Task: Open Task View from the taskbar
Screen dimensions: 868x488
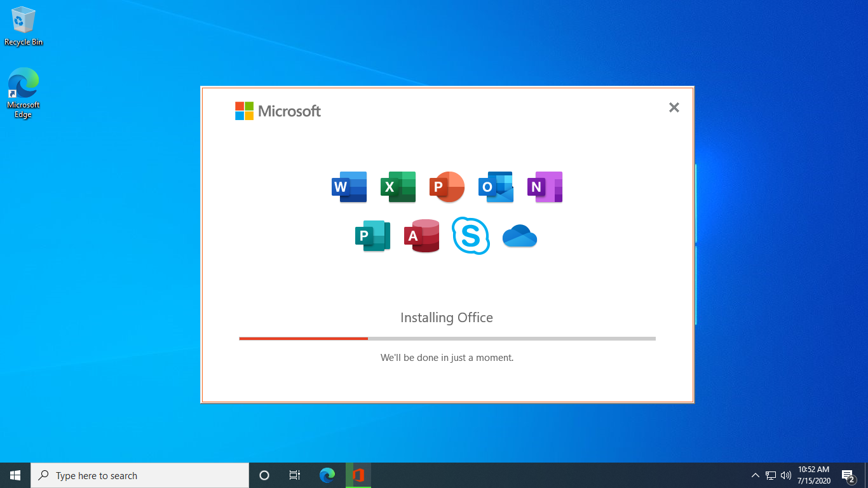Action: point(295,475)
